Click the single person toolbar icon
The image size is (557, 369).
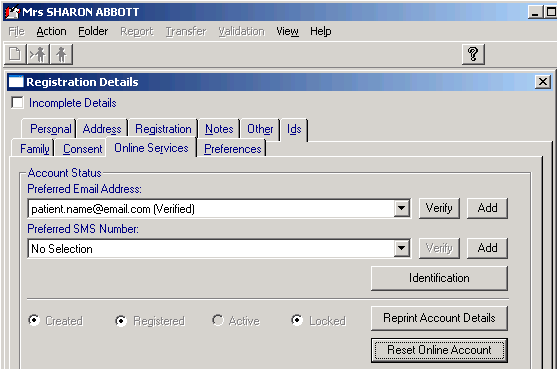pos(61,54)
